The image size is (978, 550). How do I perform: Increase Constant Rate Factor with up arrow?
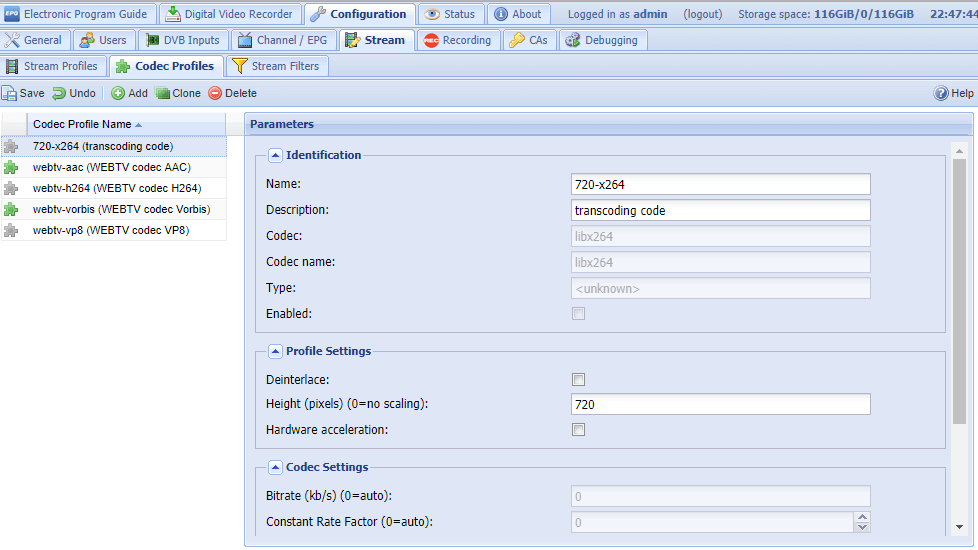pyautogui.click(x=862, y=517)
